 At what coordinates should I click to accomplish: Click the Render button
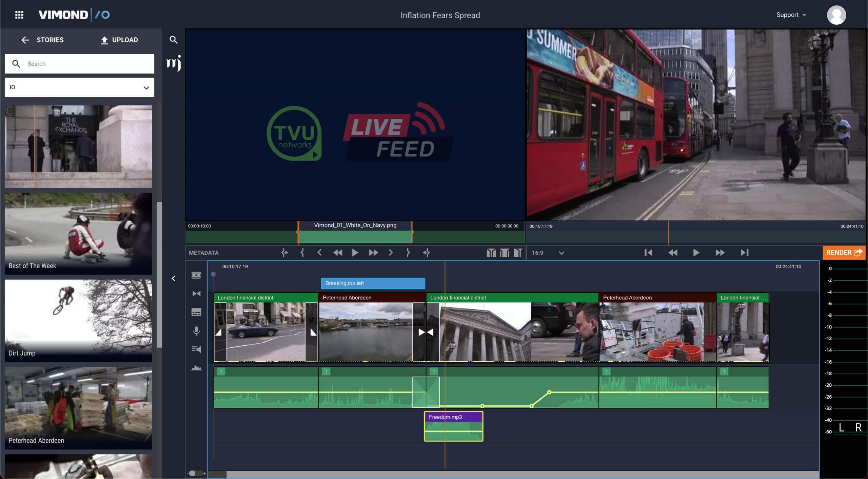pyautogui.click(x=844, y=253)
